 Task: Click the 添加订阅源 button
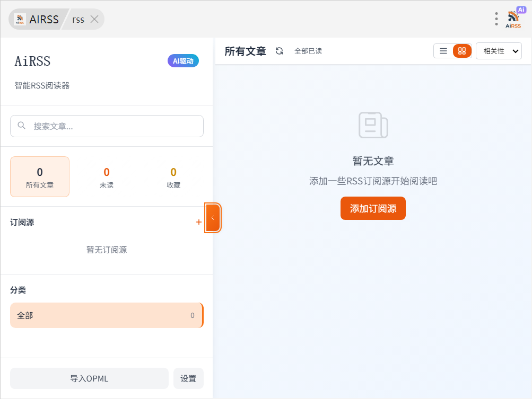373,208
